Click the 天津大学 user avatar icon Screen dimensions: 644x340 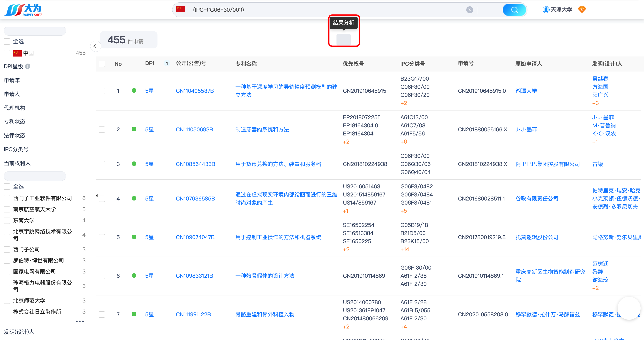(x=546, y=10)
